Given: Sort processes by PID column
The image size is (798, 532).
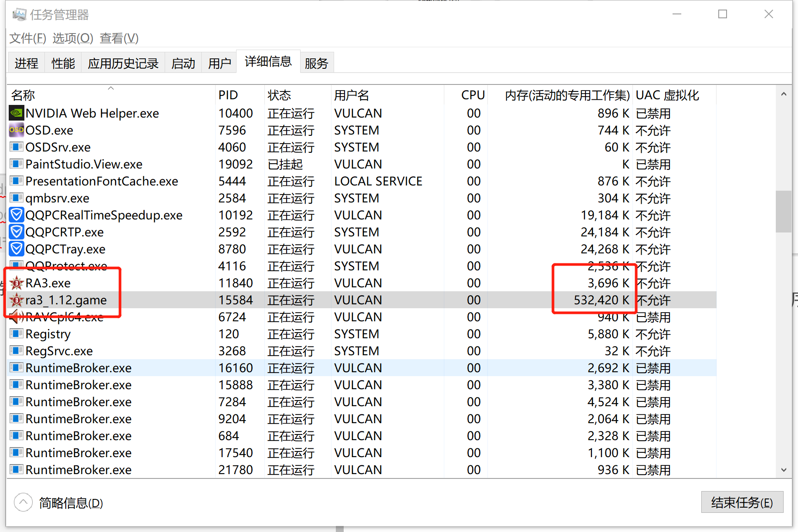Looking at the screenshot, I should coord(228,94).
